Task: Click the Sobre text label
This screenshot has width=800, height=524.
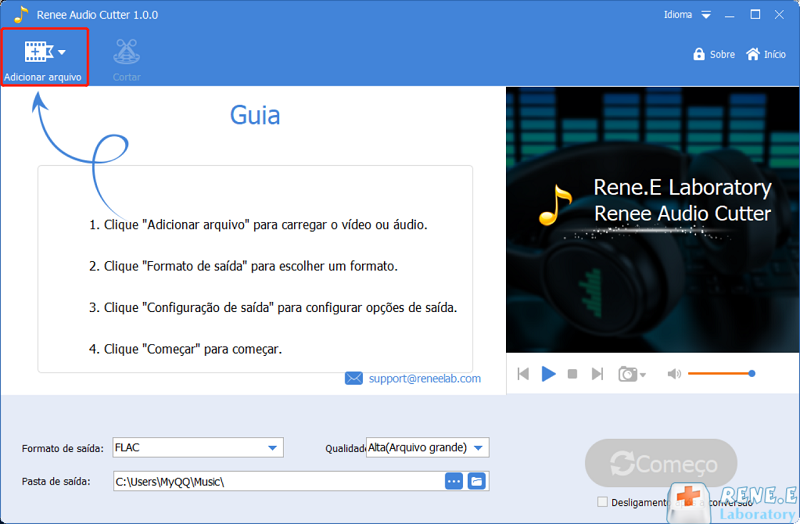Action: [722, 54]
